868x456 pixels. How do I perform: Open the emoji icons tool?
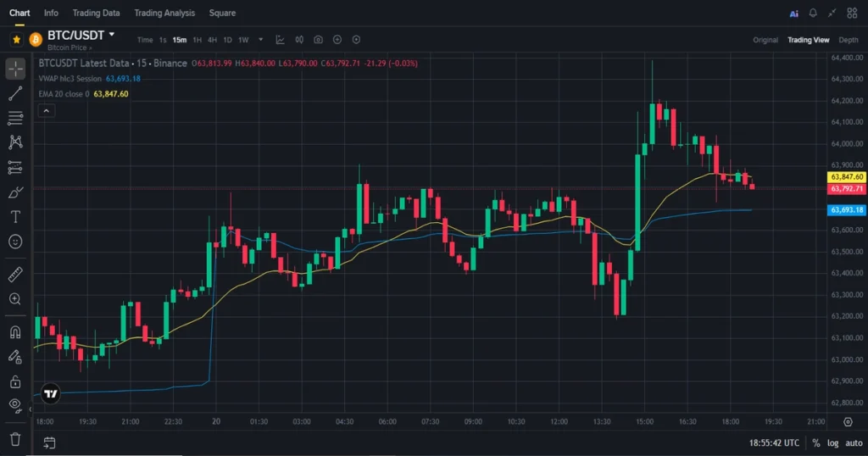pyautogui.click(x=15, y=242)
